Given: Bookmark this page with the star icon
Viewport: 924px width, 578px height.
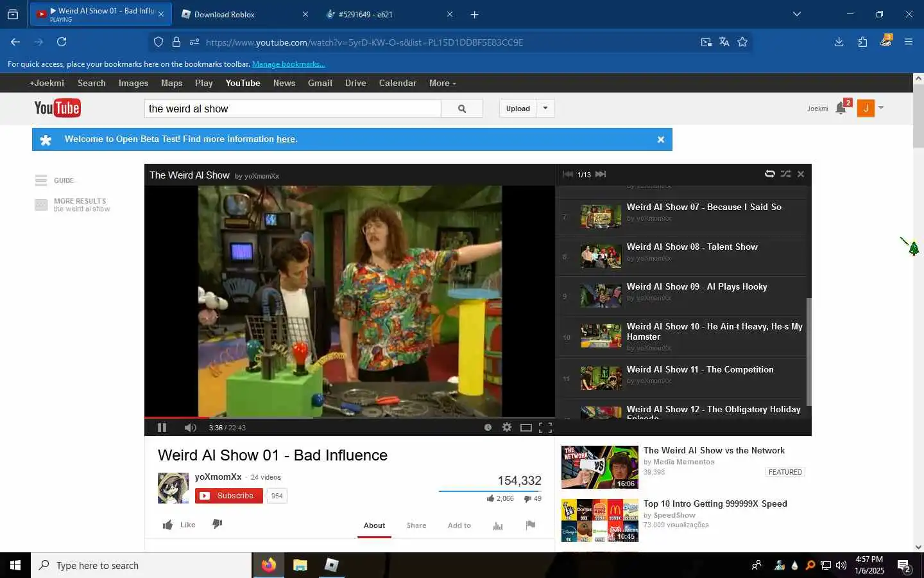Looking at the screenshot, I should [742, 42].
